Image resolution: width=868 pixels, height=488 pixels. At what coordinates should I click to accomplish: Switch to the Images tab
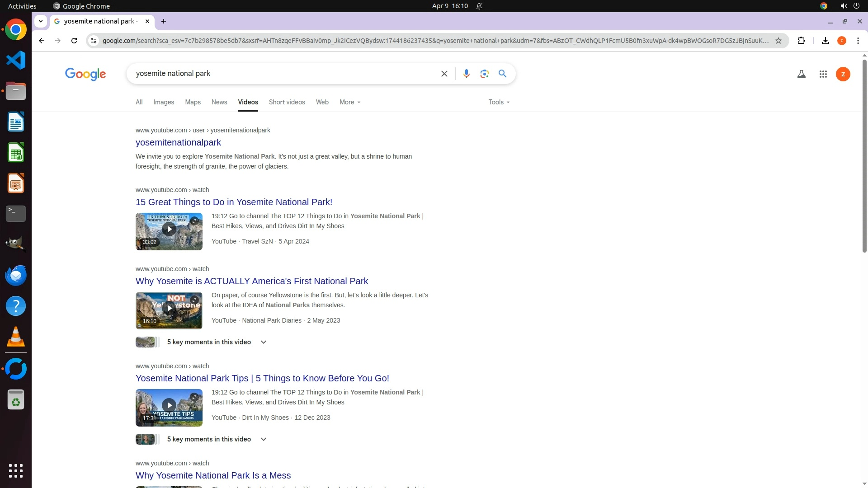[163, 102]
